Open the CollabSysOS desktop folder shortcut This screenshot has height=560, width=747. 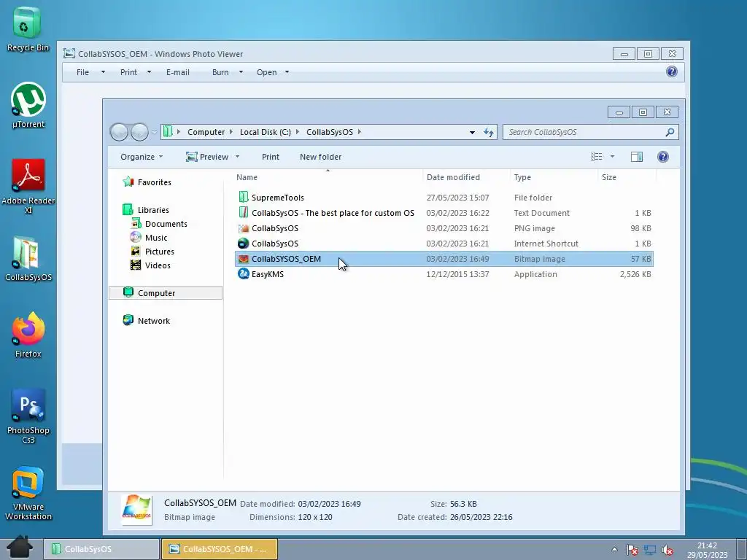[x=28, y=259]
